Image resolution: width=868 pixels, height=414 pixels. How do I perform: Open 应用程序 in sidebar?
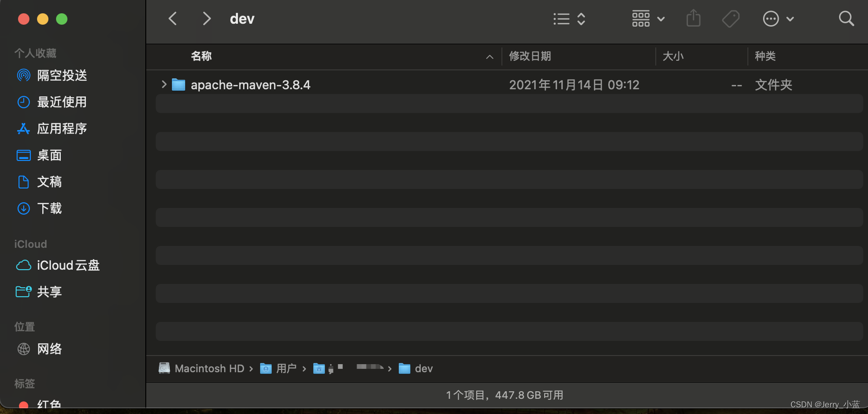pos(52,129)
